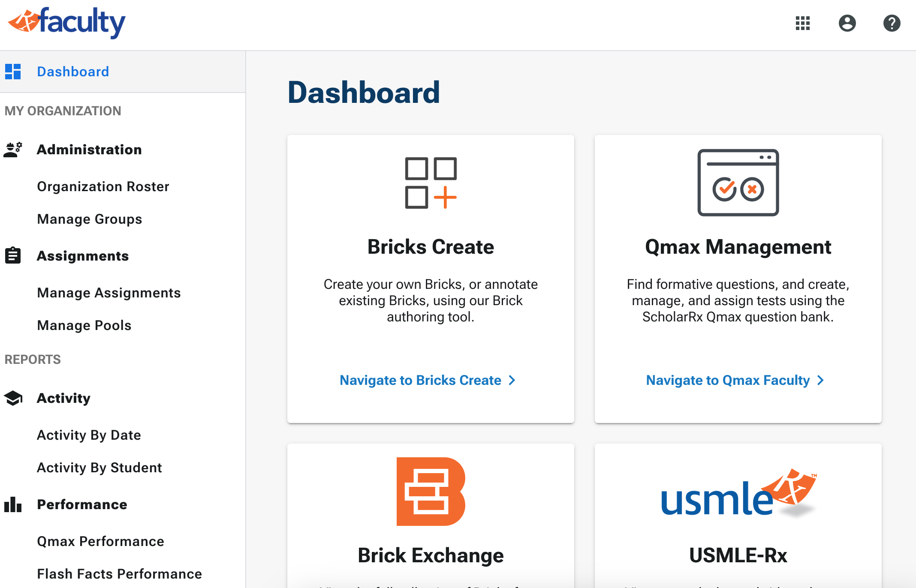Click the orange Brick Exchange logo
This screenshot has width=916, height=588.
(431, 492)
